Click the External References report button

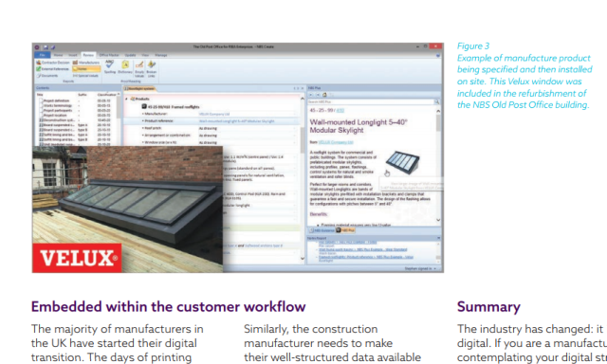pyautogui.click(x=53, y=69)
